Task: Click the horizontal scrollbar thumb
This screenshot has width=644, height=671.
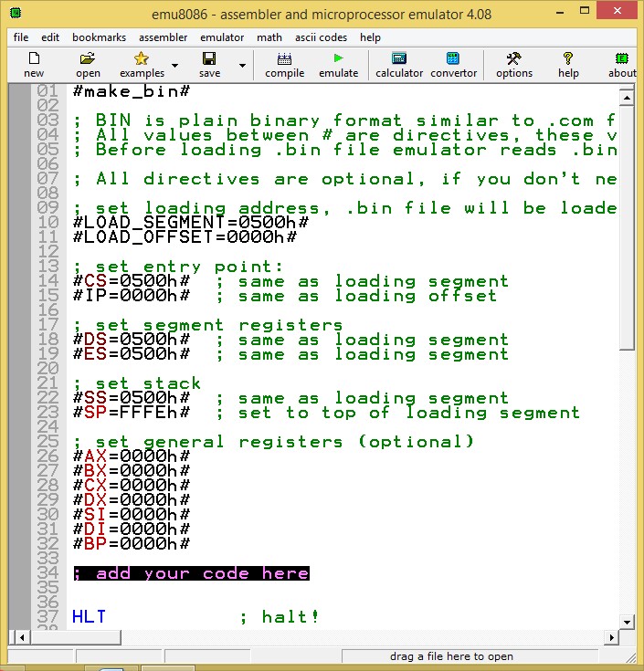Action: [x=75, y=637]
